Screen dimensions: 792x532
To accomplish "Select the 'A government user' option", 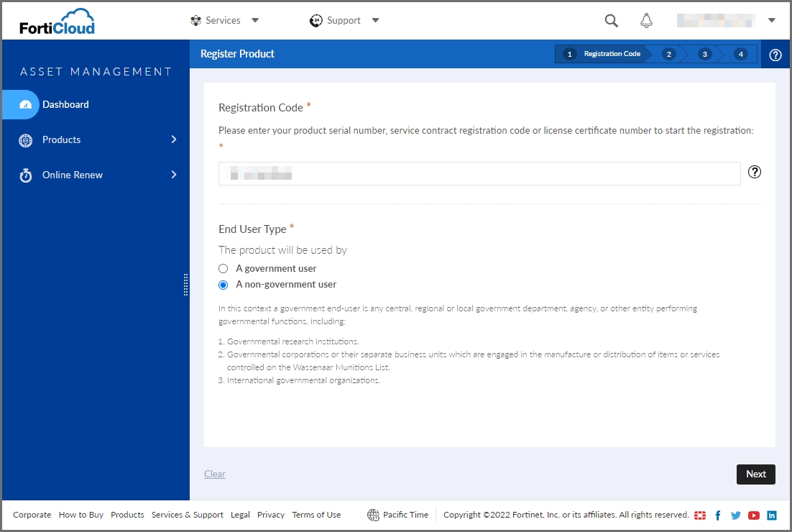I will tap(223, 268).
